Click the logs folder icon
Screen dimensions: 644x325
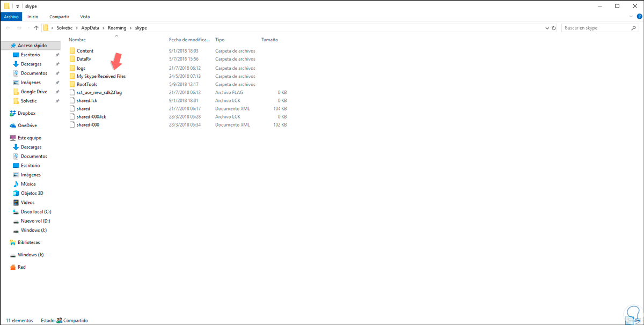pos(72,68)
